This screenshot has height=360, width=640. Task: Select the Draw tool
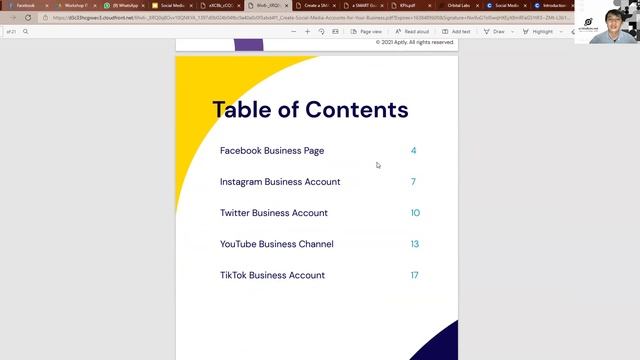[494, 31]
